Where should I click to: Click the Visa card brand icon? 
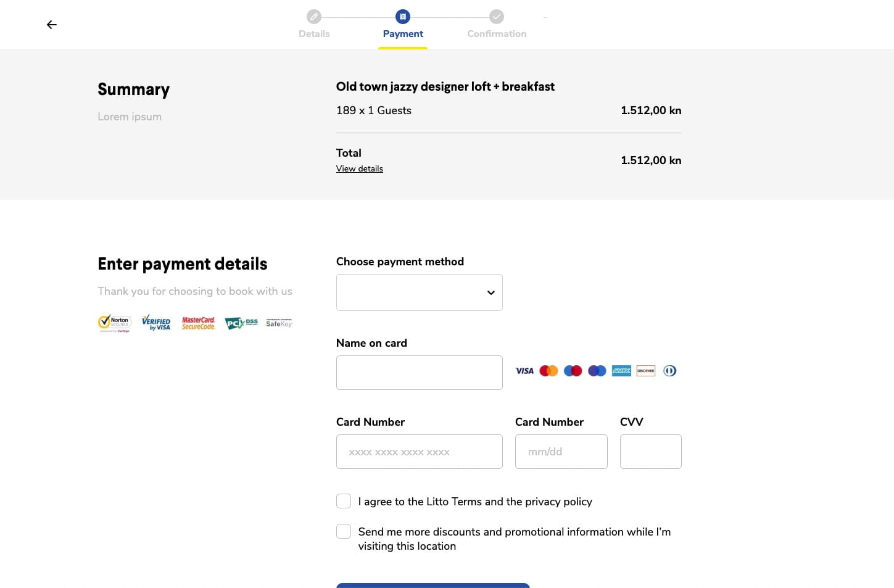click(524, 370)
